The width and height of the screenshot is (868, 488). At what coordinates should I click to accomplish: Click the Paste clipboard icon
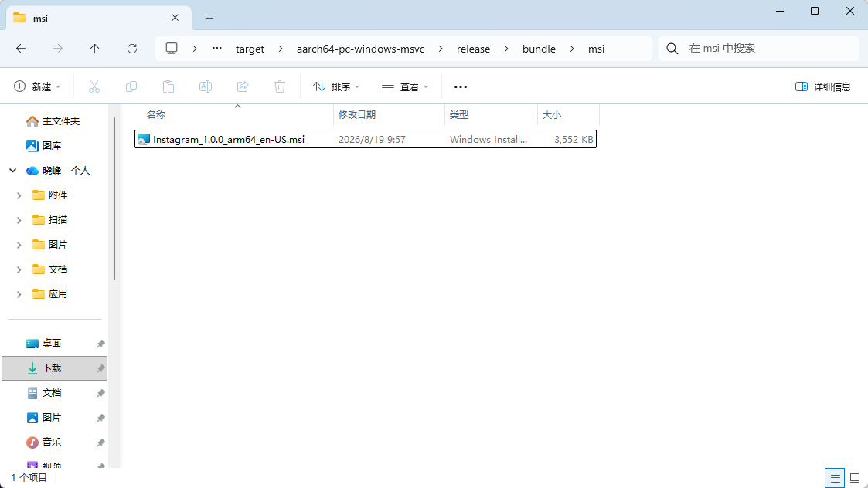click(168, 86)
